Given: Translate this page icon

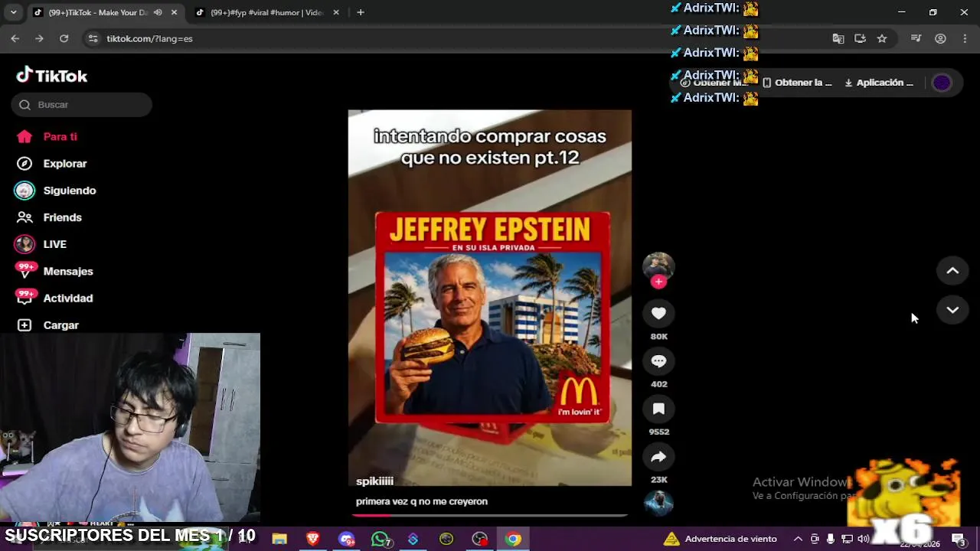Looking at the screenshot, I should [838, 38].
